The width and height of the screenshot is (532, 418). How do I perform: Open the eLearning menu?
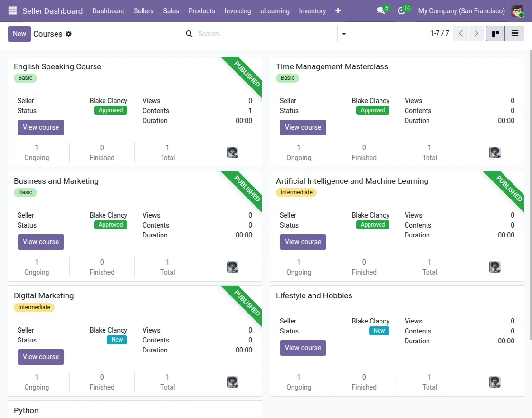click(275, 11)
